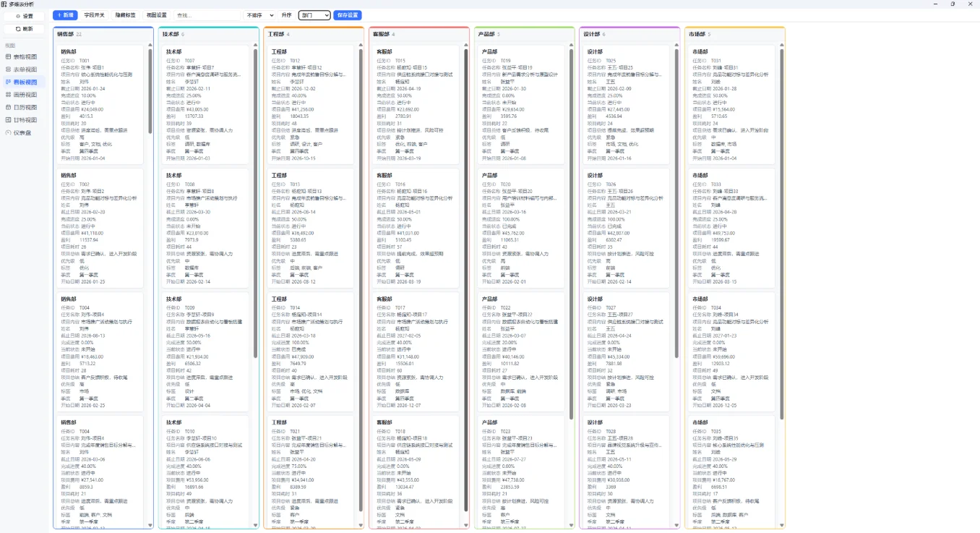
Task: Expand the 部门 grouping dropdown
Action: pos(314,15)
